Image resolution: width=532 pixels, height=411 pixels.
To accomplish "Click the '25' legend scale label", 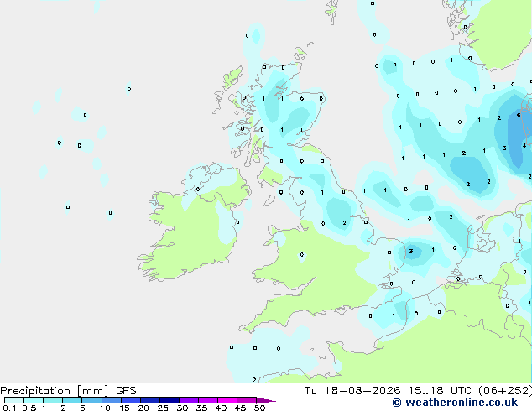I will tap(163, 408).
